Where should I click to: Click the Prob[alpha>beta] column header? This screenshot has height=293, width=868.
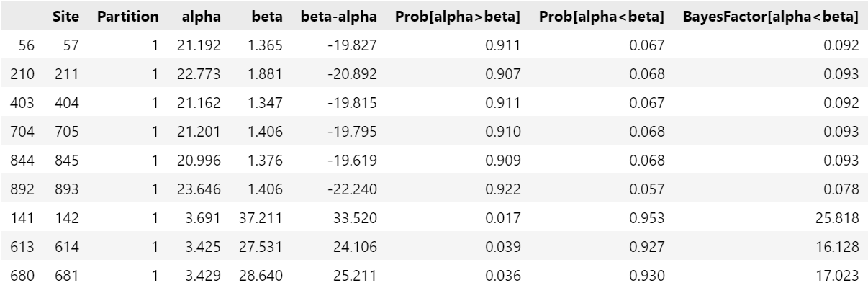(461, 17)
